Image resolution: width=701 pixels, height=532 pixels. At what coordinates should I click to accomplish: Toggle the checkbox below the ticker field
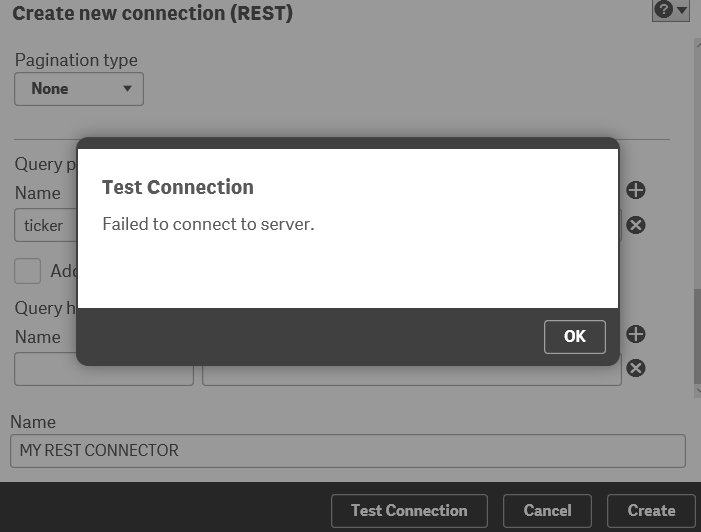(28, 271)
